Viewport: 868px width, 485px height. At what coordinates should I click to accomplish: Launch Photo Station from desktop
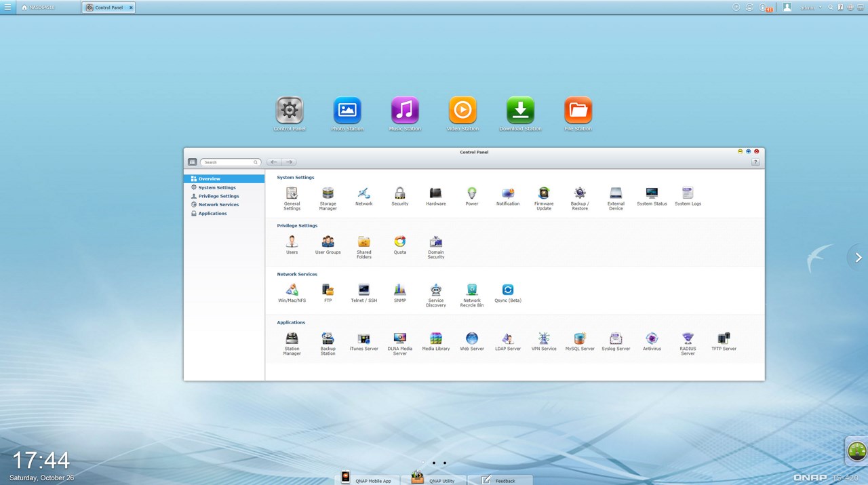click(x=347, y=114)
